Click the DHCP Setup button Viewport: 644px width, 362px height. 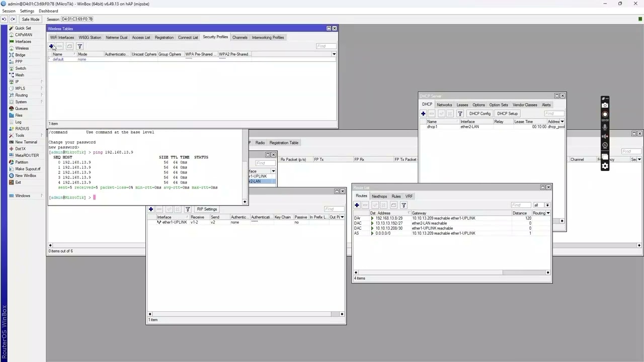(507, 114)
